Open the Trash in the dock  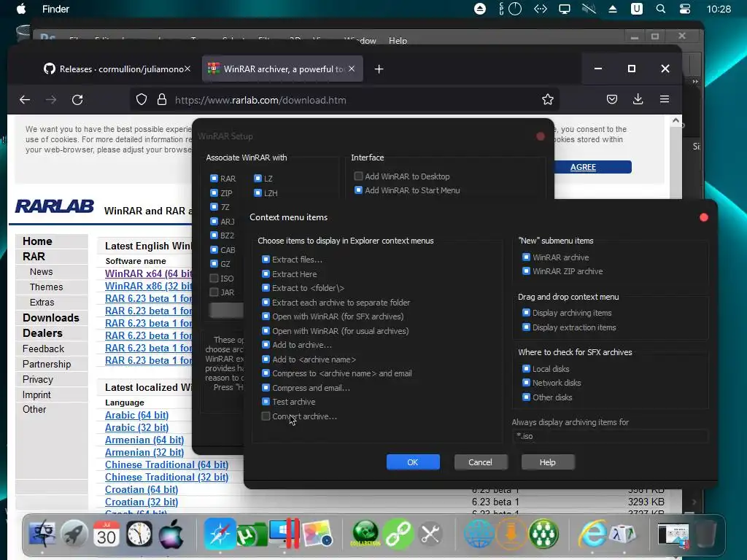tap(705, 534)
